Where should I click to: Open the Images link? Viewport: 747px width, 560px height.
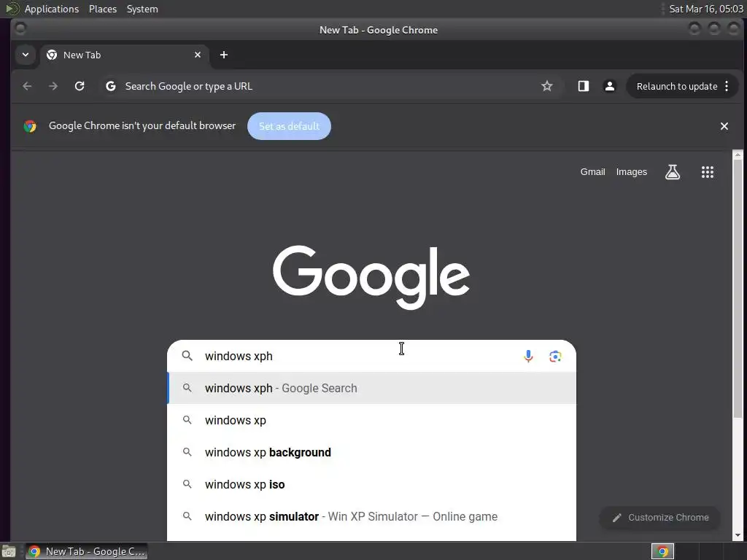click(631, 172)
